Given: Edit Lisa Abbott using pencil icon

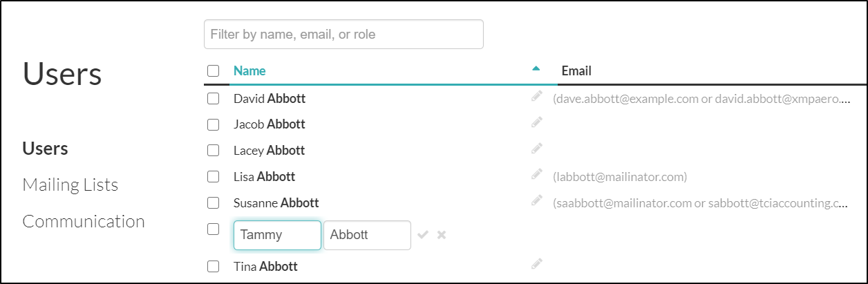Looking at the screenshot, I should pos(537,174).
